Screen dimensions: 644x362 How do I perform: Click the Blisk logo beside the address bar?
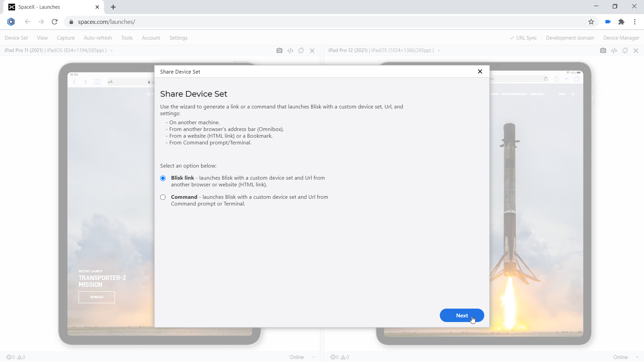pos(11,21)
